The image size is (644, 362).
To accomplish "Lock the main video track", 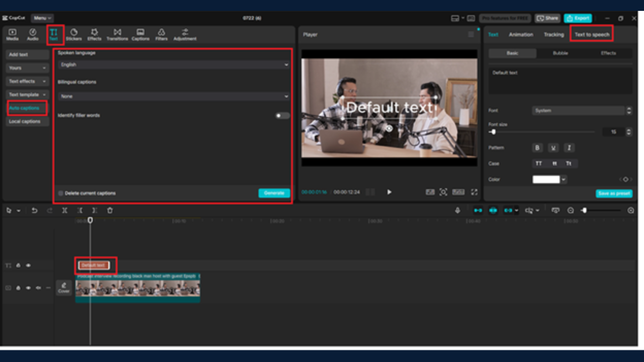I will click(x=18, y=288).
